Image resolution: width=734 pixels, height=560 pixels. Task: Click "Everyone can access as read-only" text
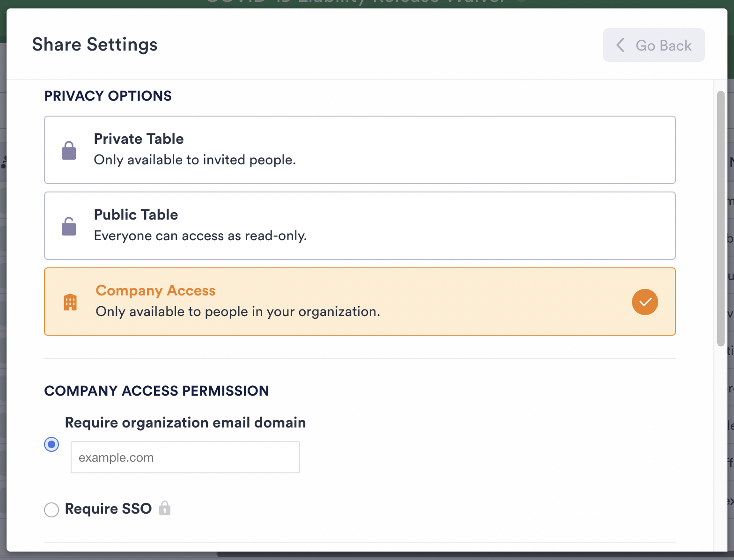(200, 236)
